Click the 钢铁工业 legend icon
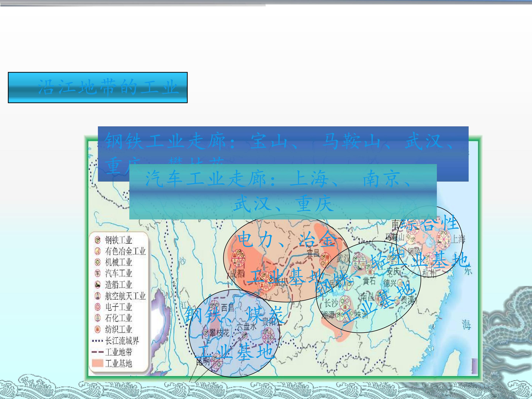532x399 pixels. 97,240
